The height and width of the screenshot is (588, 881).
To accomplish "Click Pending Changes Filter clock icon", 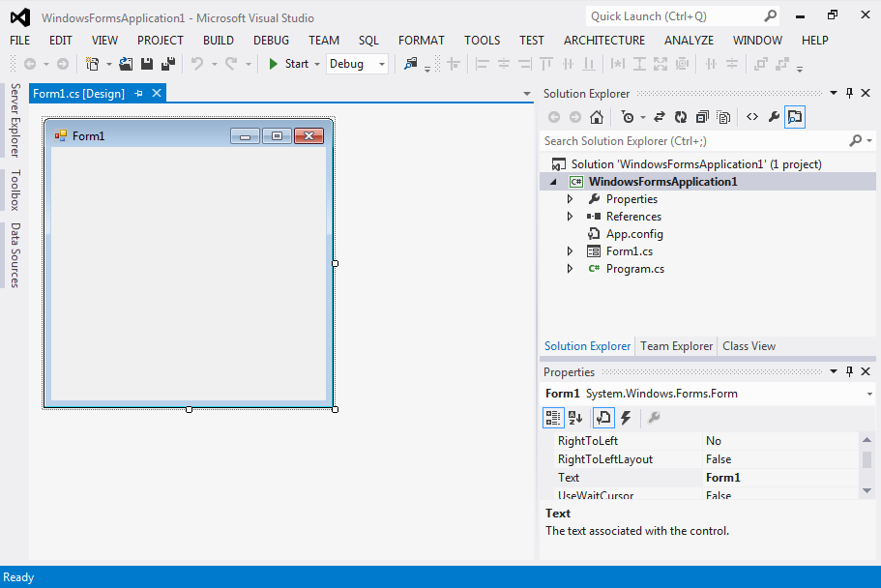I will pos(628,117).
